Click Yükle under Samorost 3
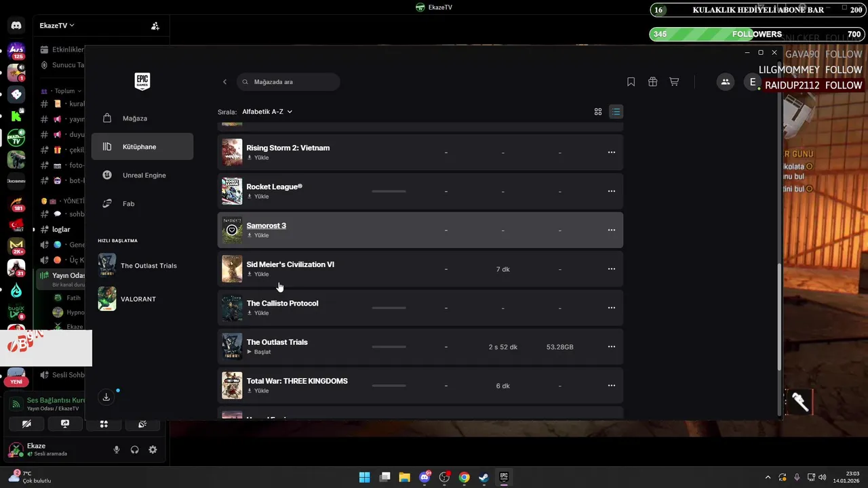Screen dimensions: 868x488 (x=258, y=235)
